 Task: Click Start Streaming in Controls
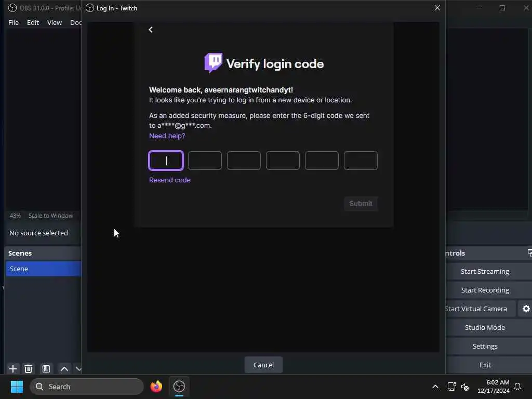point(485,271)
